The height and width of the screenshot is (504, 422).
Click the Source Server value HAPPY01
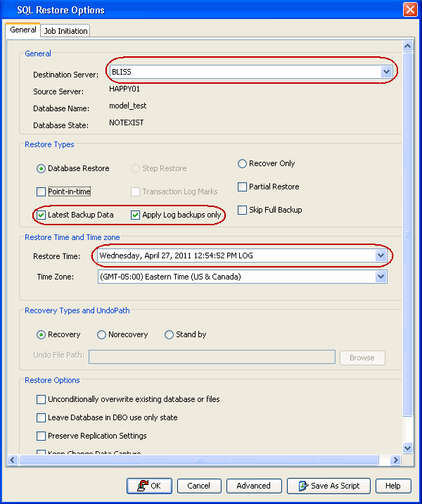124,89
